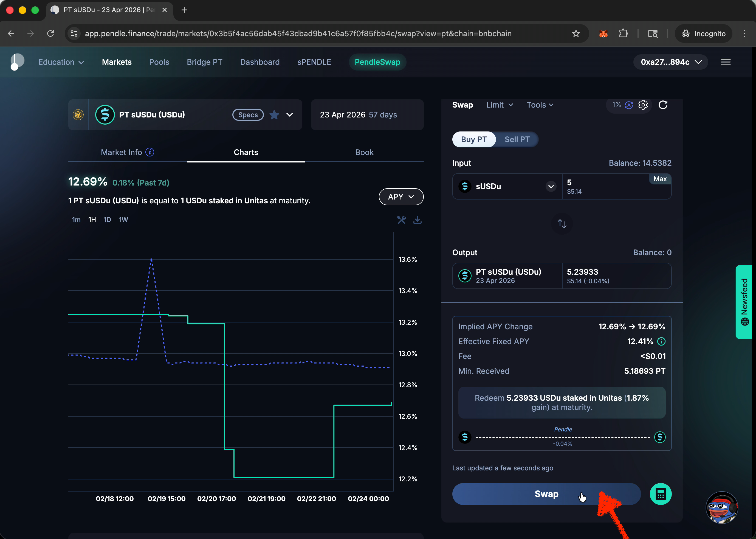Open the Dashboard nav item
This screenshot has width=756, height=539.
[x=260, y=62]
